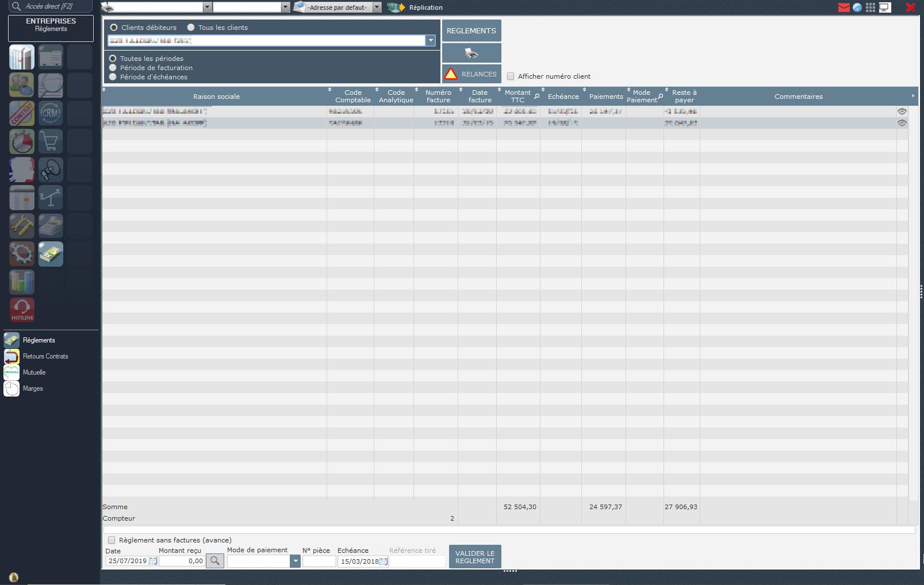Open the stopwatch time module icon
Screen dimensions: 924x585
22,141
